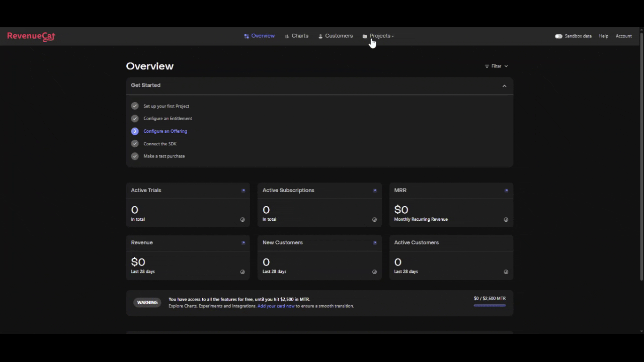Click the Active Subscriptions info icon

pyautogui.click(x=374, y=220)
